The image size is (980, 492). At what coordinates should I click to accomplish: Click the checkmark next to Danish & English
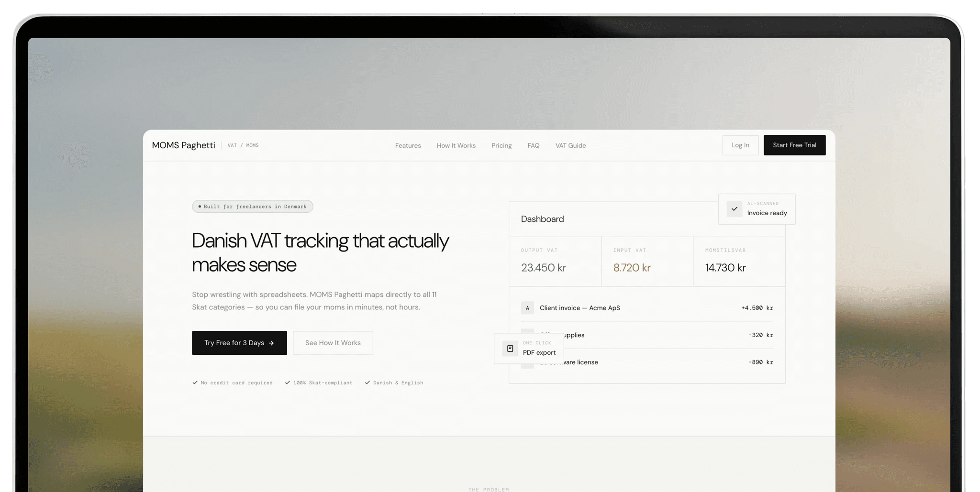click(x=367, y=383)
